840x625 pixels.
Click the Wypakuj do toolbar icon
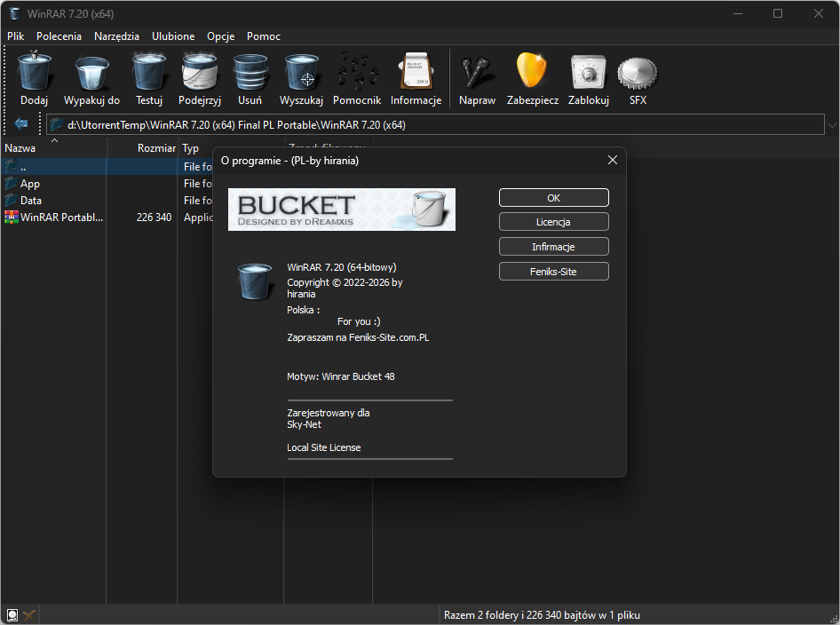pos(91,72)
